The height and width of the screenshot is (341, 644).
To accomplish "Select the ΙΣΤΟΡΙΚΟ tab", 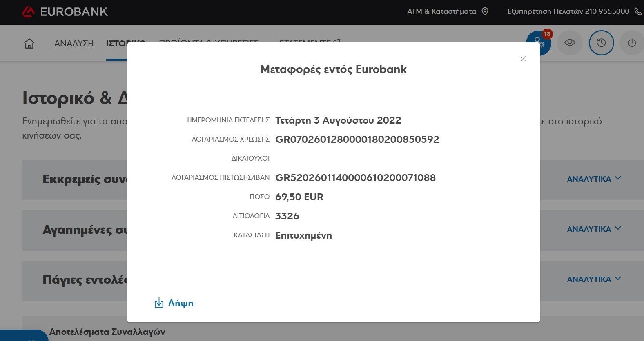I will point(117,43).
